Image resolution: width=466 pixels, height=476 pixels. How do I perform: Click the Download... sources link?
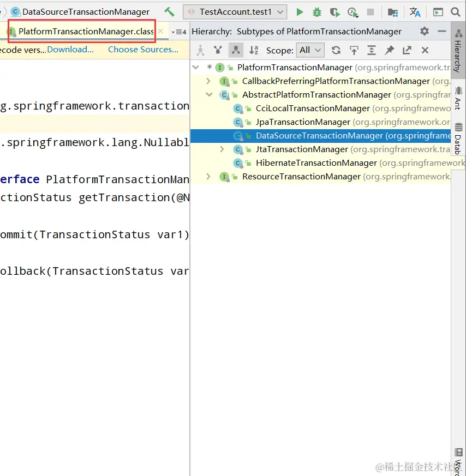[70, 50]
